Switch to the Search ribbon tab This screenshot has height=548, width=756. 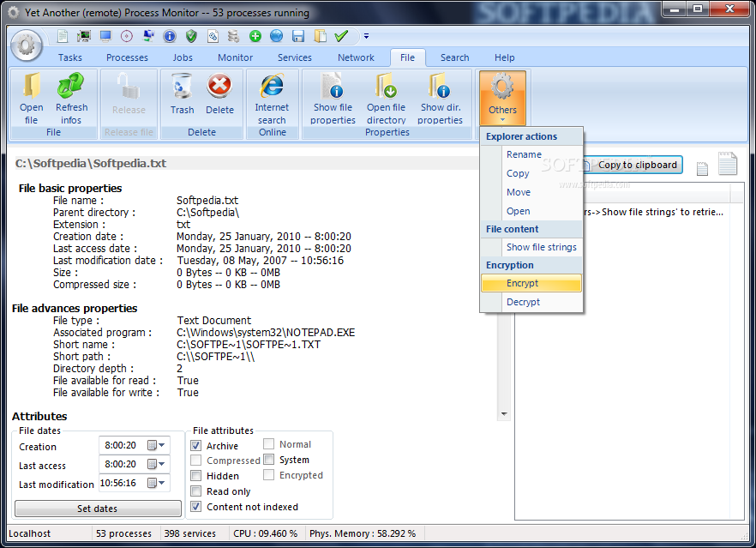point(454,57)
